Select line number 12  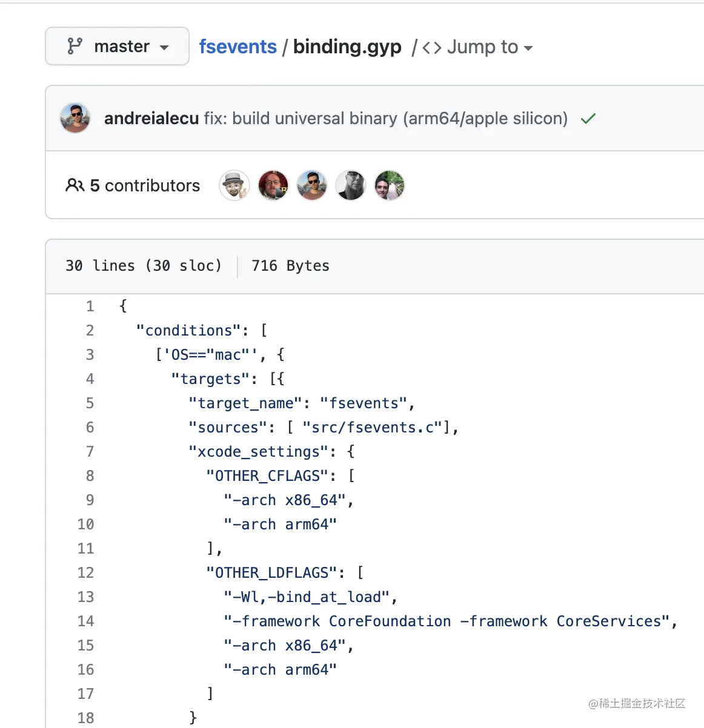(86, 573)
